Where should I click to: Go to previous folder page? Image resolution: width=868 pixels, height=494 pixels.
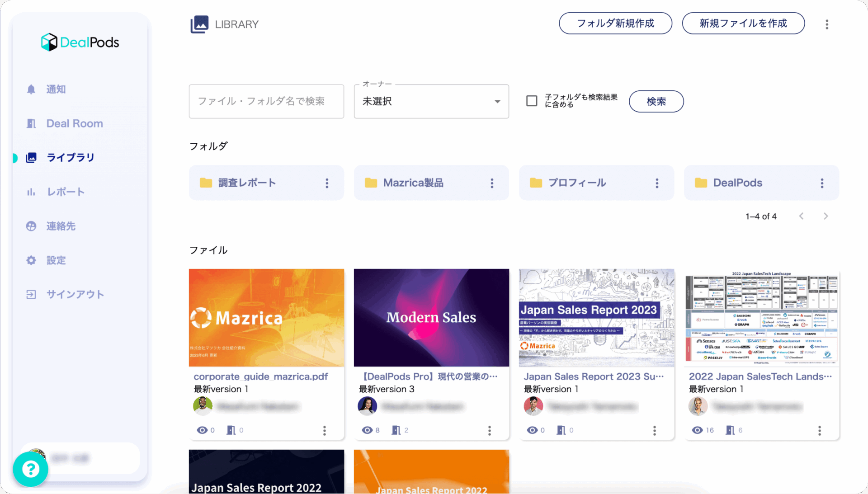click(801, 216)
